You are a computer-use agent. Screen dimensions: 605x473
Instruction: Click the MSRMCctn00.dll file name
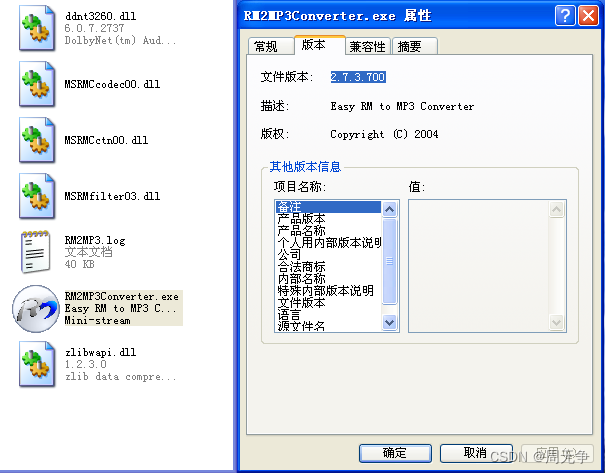coord(106,140)
